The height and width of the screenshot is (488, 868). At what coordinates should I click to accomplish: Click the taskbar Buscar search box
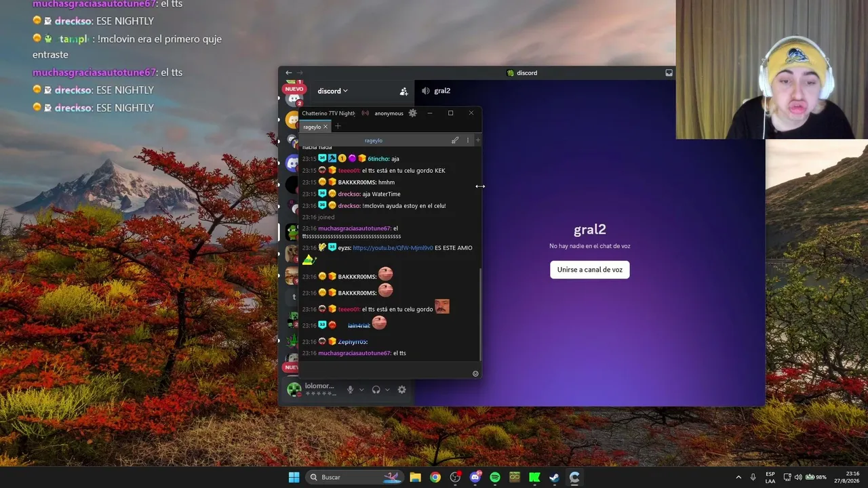(356, 477)
